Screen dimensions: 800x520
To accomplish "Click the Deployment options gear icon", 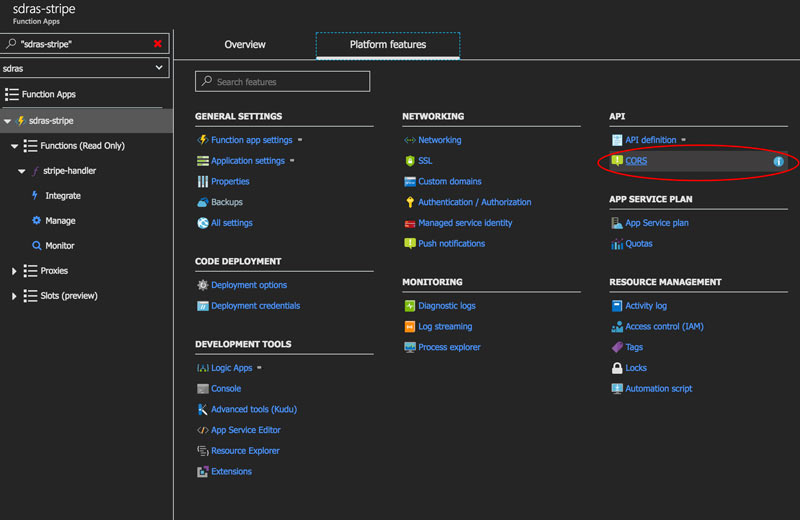I will click(x=203, y=285).
